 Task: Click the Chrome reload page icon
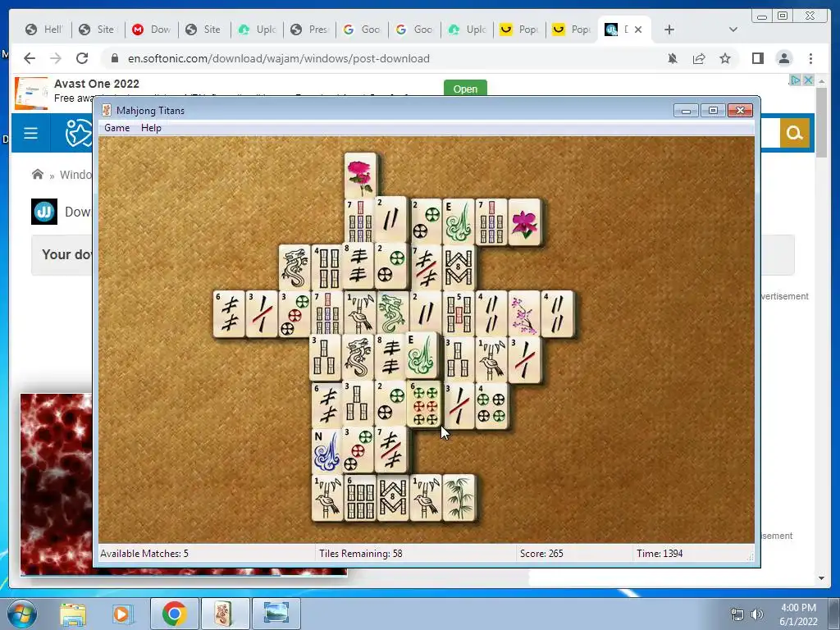[x=82, y=58]
